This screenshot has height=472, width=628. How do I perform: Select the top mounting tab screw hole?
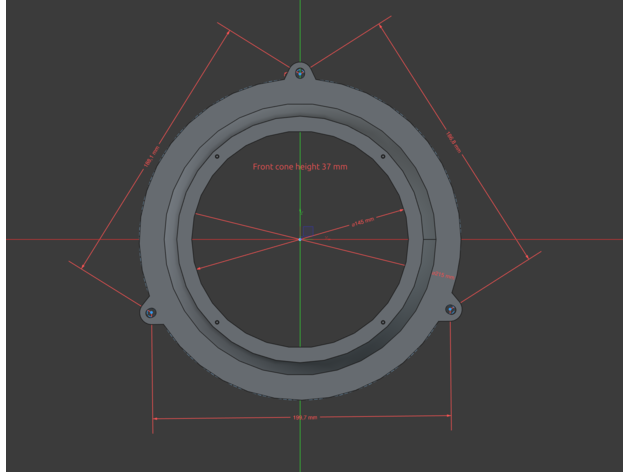coord(300,72)
